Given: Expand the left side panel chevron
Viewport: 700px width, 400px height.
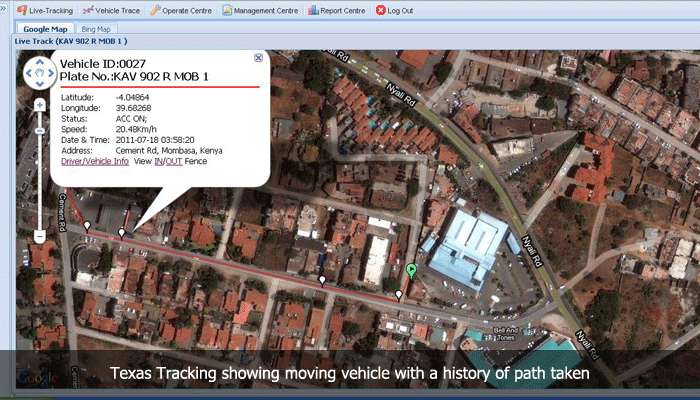Looking at the screenshot, I should (4, 9).
